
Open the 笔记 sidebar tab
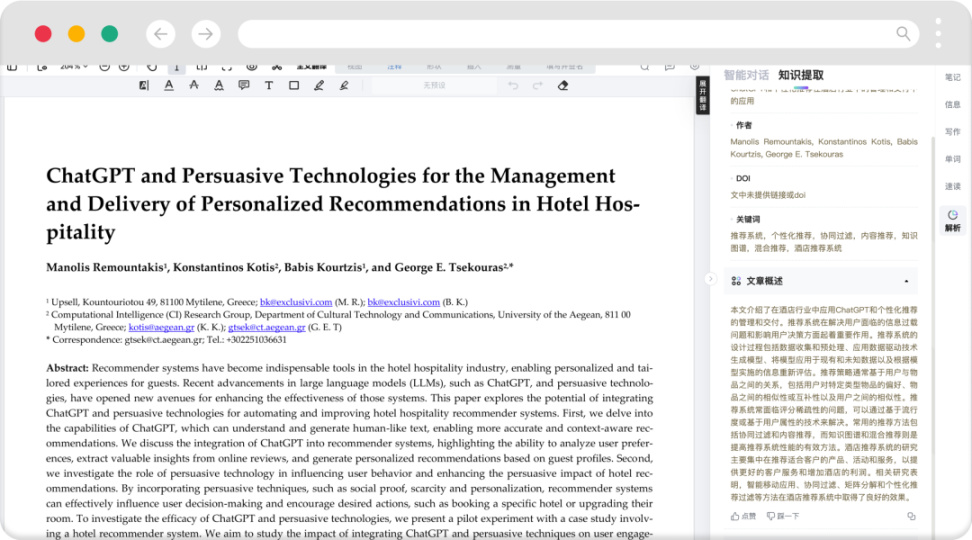tap(952, 77)
